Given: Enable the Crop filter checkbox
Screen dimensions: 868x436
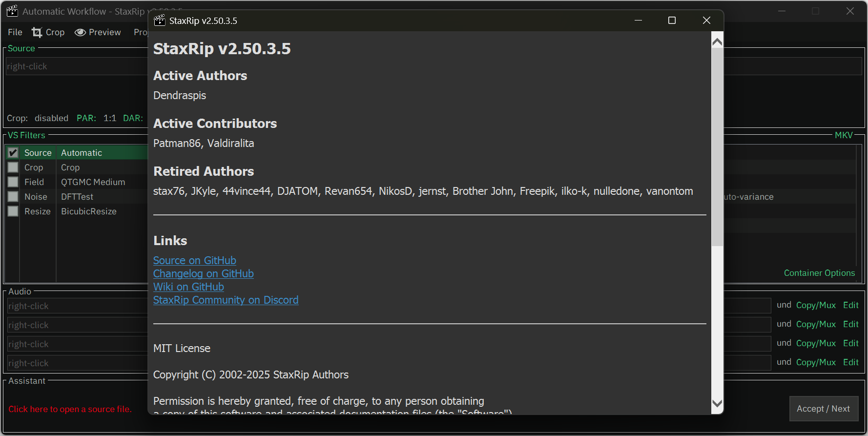Looking at the screenshot, I should click(x=13, y=167).
